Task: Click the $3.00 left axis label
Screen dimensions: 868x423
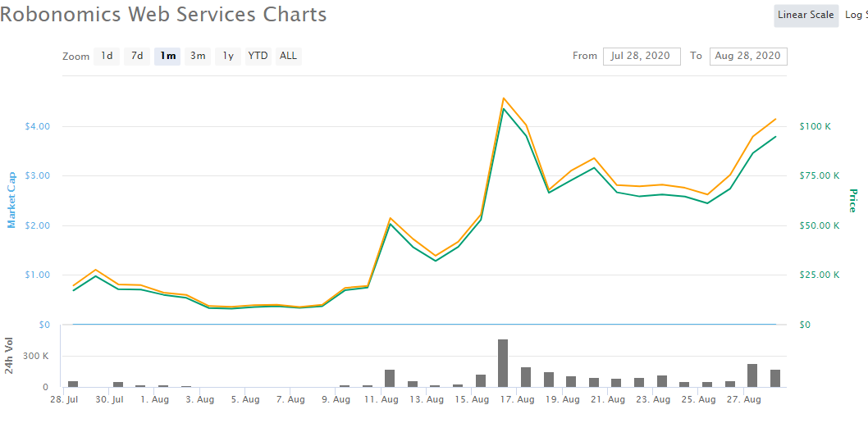Action: (38, 175)
